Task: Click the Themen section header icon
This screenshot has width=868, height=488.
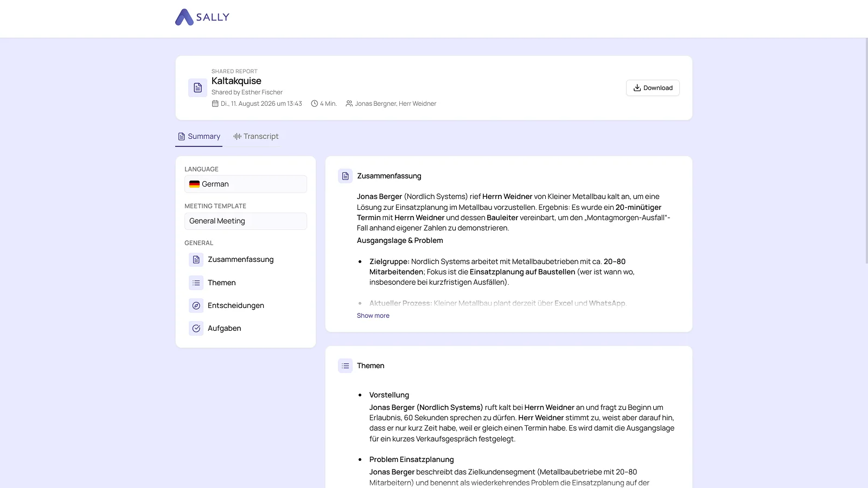Action: [345, 366]
